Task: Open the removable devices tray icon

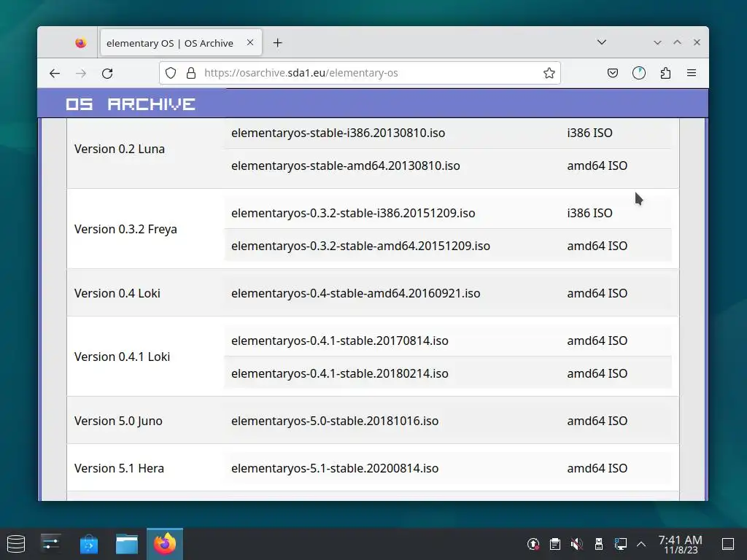Action: pyautogui.click(x=599, y=544)
